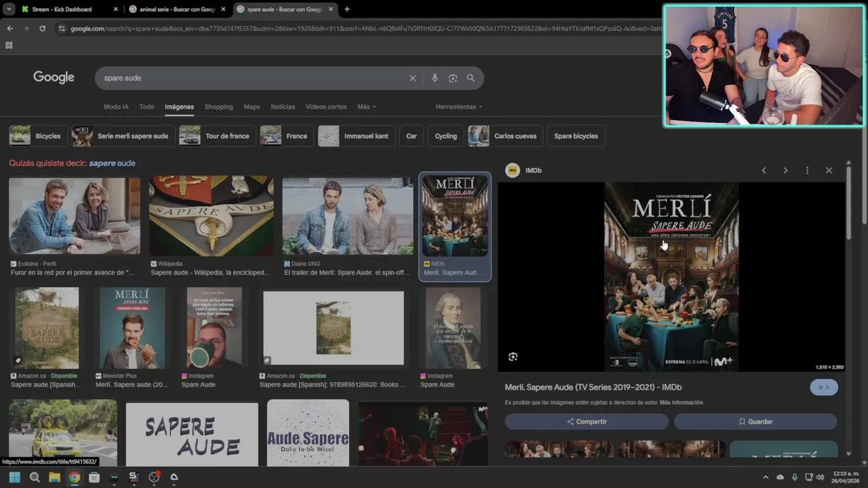868x488 pixels.
Task: Expand the Más search options
Action: pyautogui.click(x=366, y=106)
